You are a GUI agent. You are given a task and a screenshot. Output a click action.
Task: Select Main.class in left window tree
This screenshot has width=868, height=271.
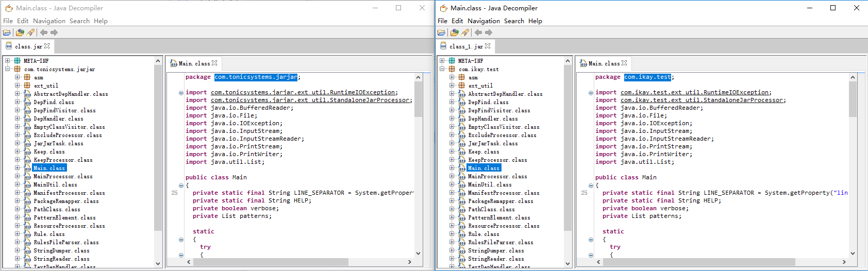click(x=49, y=168)
